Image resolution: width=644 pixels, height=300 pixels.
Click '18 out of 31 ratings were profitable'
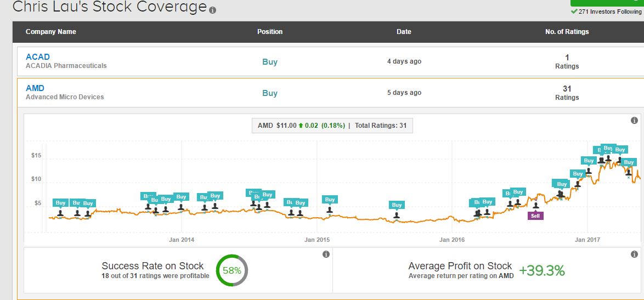(x=155, y=276)
